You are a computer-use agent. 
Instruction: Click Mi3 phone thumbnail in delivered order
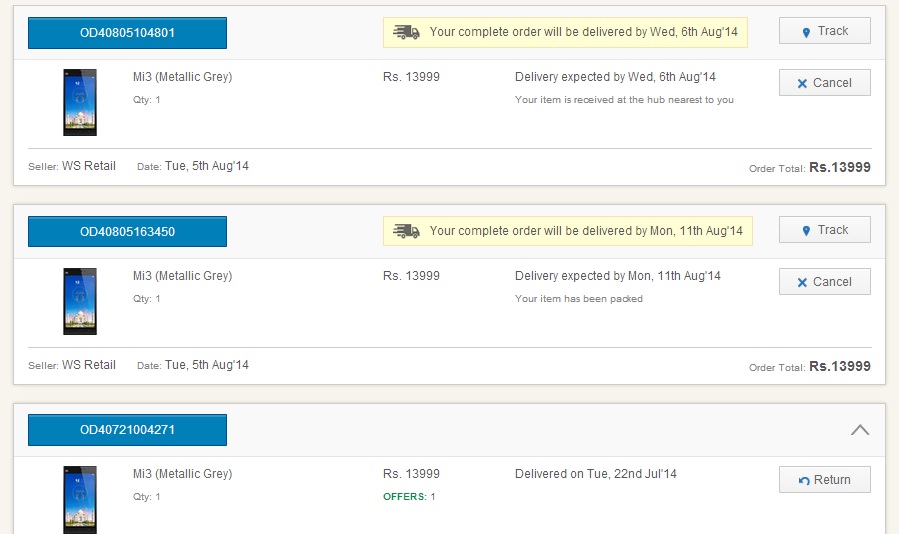[80, 500]
